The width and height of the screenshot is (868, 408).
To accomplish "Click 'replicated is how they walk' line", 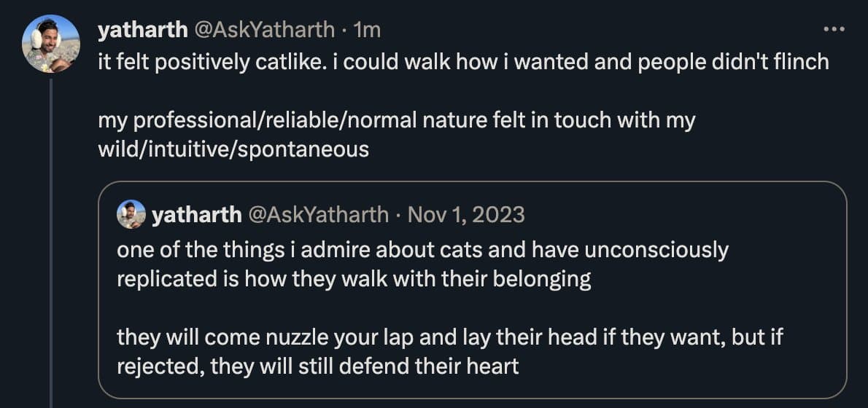I will [x=353, y=279].
